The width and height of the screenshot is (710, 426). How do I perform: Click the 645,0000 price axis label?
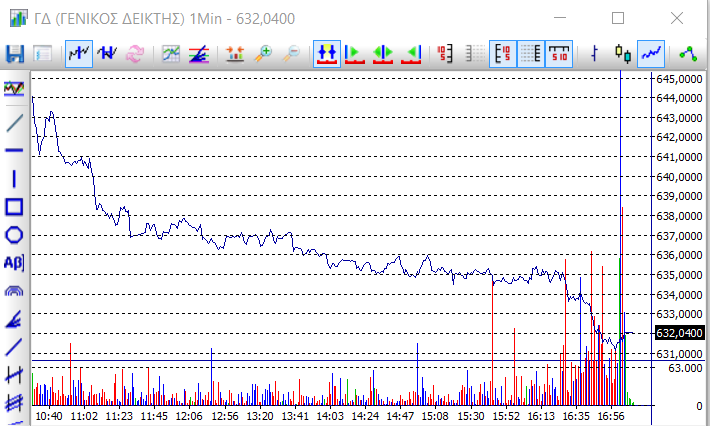(x=679, y=79)
